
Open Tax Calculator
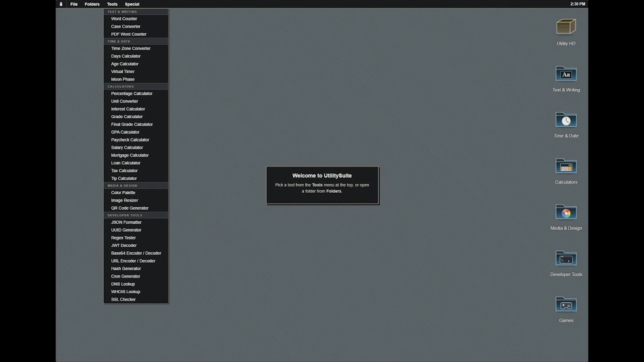coord(136,171)
